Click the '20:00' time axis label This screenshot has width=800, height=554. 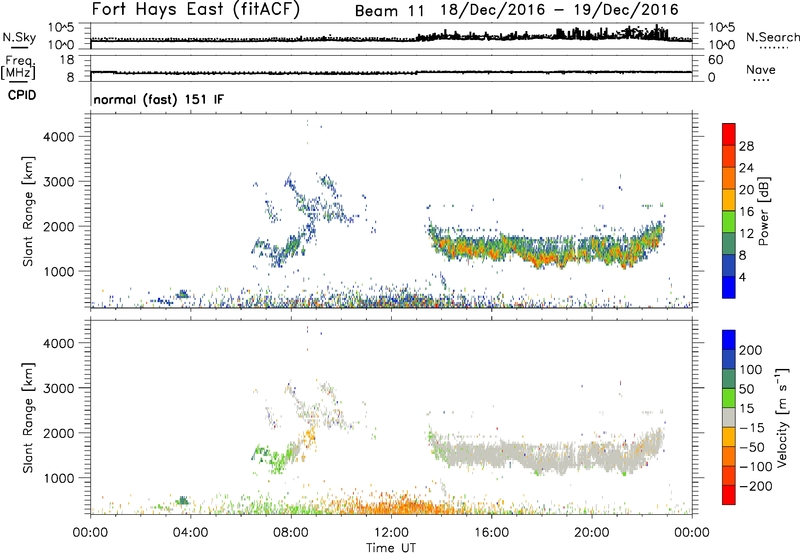coord(591,533)
